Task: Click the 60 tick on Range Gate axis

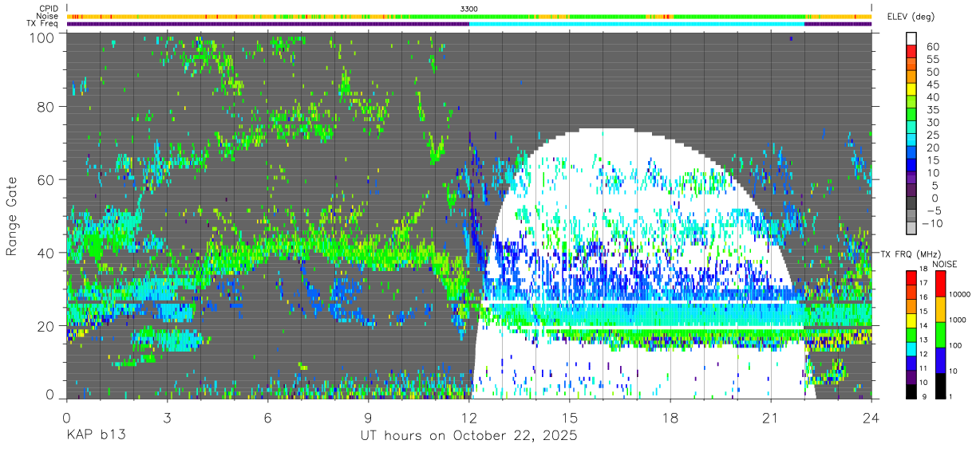Action: (x=46, y=180)
